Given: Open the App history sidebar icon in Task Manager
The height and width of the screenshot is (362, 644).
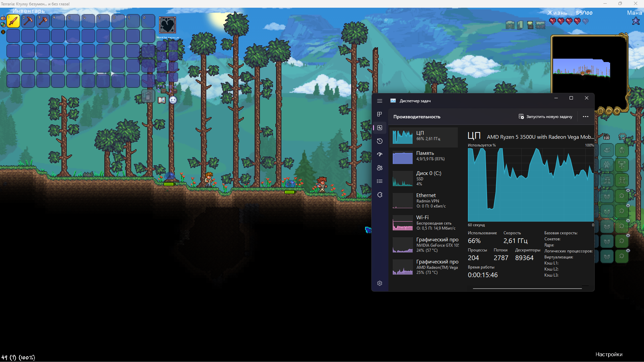Looking at the screenshot, I should (x=380, y=141).
